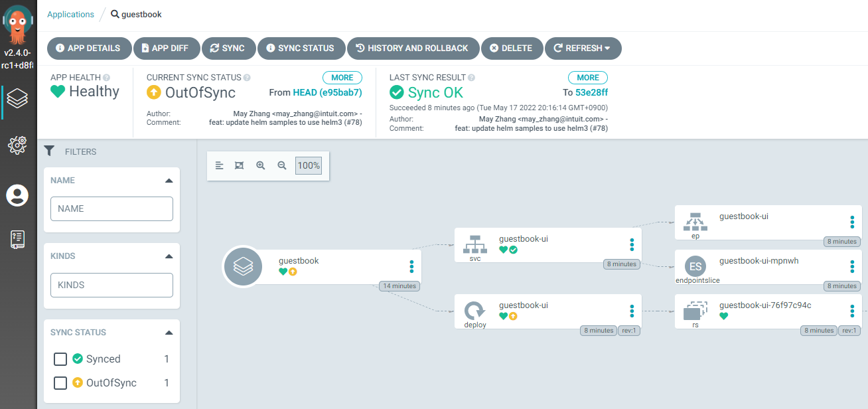Click the filter funnel icon
This screenshot has width=868, height=409.
49,151
